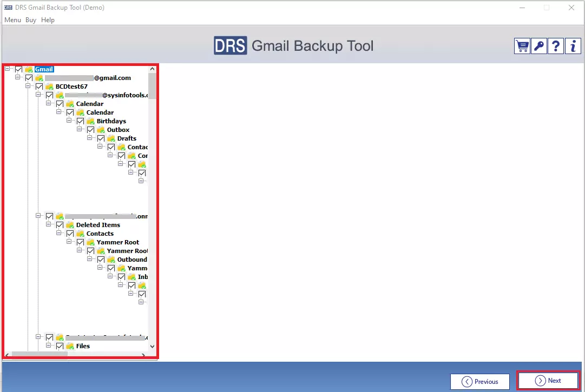Uncheck the Files folder checkbox

point(60,346)
